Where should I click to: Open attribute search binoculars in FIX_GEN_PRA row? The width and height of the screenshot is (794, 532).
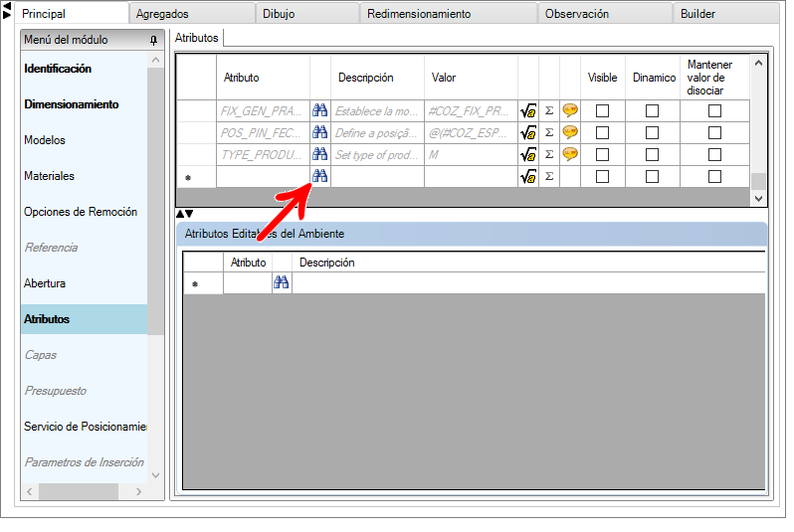[x=320, y=110]
